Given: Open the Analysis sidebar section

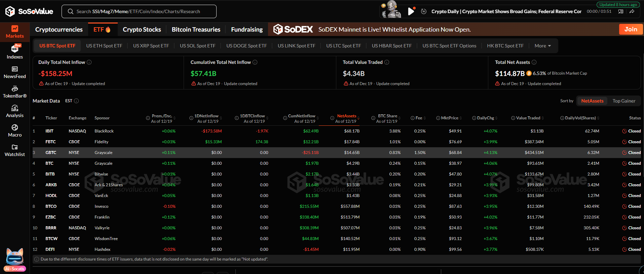Looking at the screenshot, I should [x=15, y=111].
